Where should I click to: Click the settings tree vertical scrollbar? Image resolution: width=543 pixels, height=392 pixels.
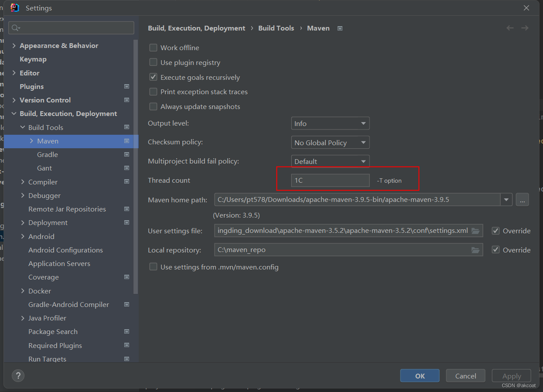pos(136,166)
